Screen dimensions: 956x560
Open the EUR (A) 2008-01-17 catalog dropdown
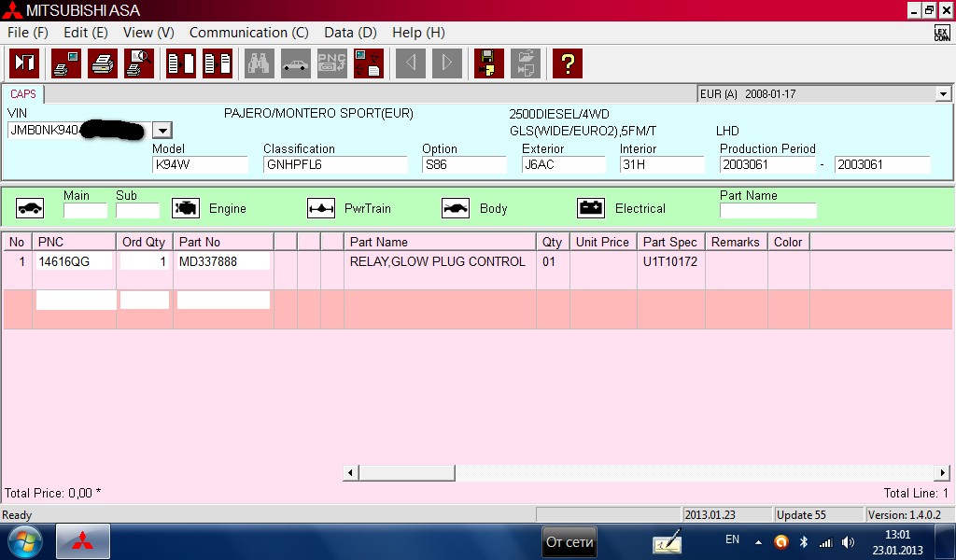coord(942,94)
